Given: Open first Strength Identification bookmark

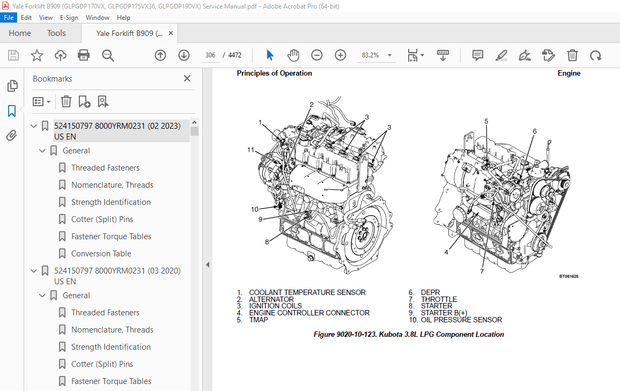Looking at the screenshot, I should click(x=111, y=202).
